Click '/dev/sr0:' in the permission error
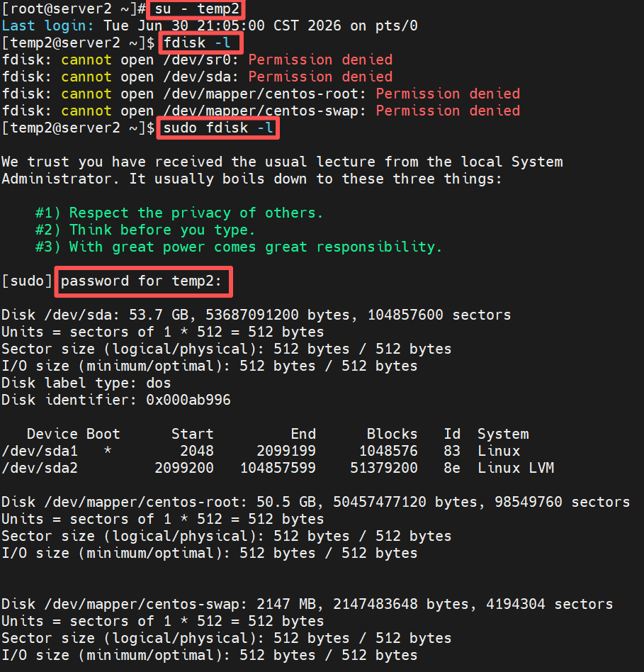This screenshot has height=672, width=644. tap(201, 60)
